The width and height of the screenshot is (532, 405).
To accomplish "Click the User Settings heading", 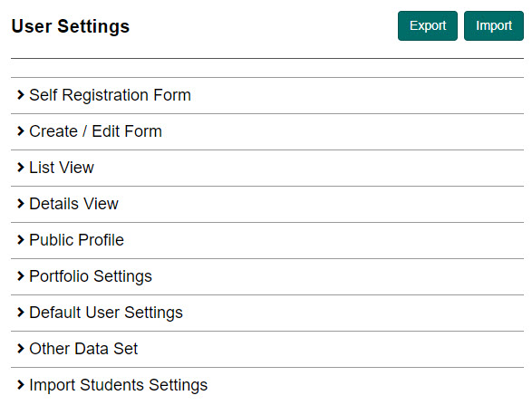I will pos(71,27).
